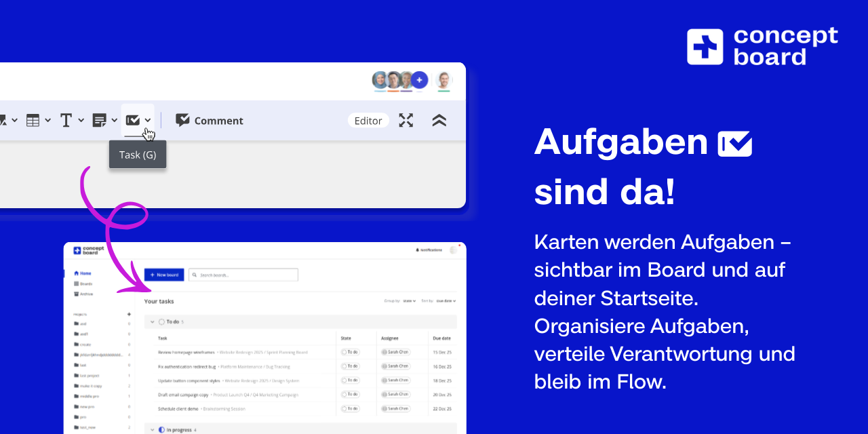This screenshot has height=434, width=868.
Task: Toggle state of Review homepage wireframes task
Action: 350,352
